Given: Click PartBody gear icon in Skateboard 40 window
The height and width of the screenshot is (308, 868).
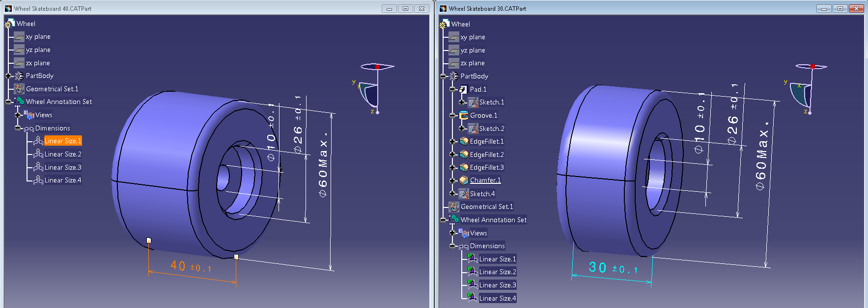Looking at the screenshot, I should coord(19,76).
